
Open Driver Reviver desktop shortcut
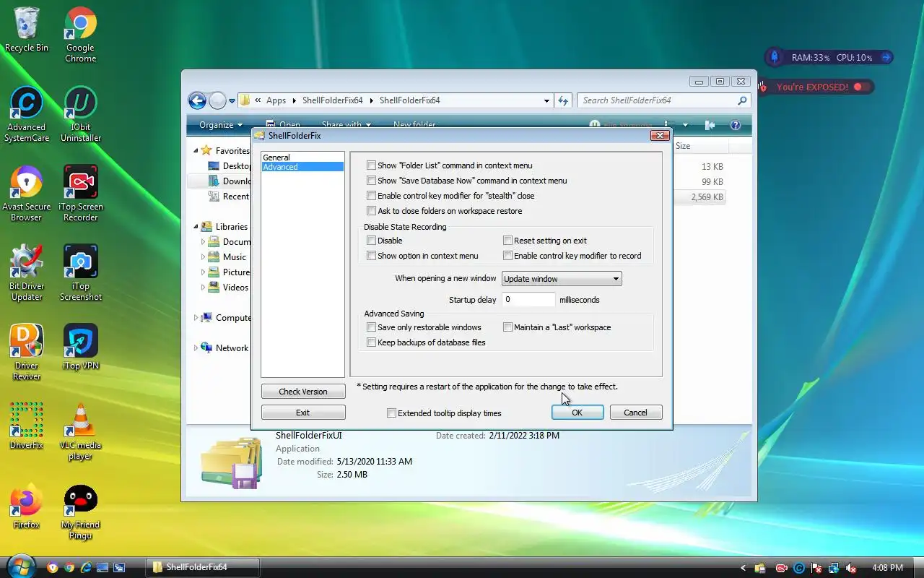click(x=27, y=353)
